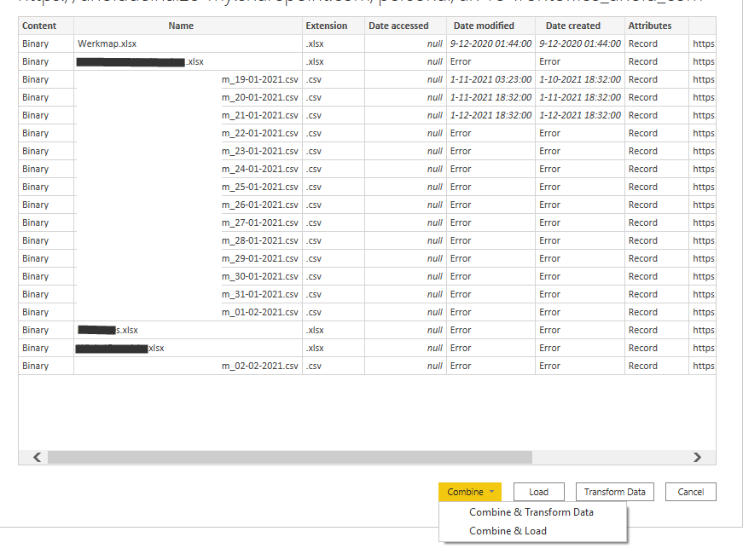
Task: Click the m_31-01-2021.csv file name
Action: pyautogui.click(x=259, y=294)
